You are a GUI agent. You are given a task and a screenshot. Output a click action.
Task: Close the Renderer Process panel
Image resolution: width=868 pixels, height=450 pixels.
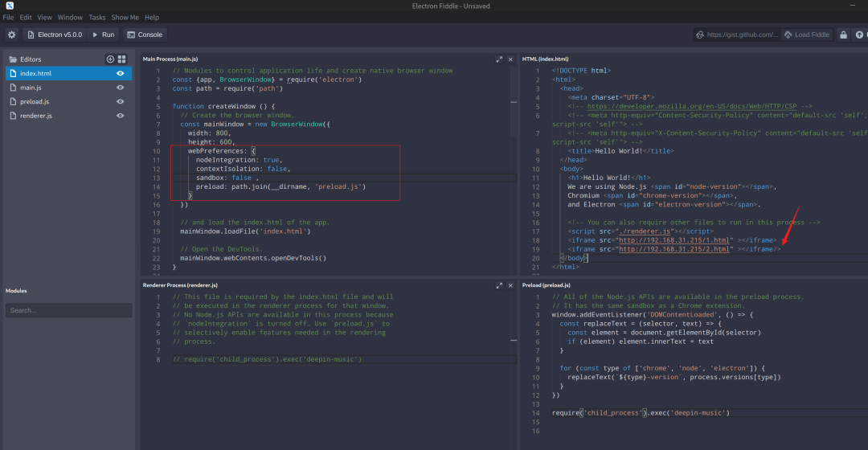511,285
